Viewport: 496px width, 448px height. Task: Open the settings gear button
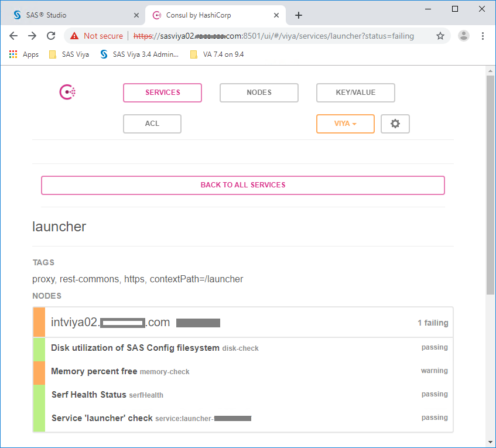click(x=395, y=124)
